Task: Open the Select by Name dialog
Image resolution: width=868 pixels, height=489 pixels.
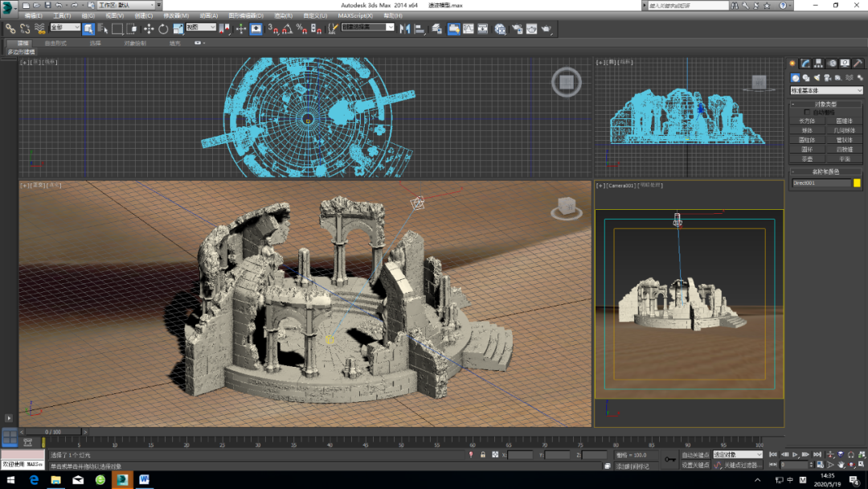Action: [103, 29]
